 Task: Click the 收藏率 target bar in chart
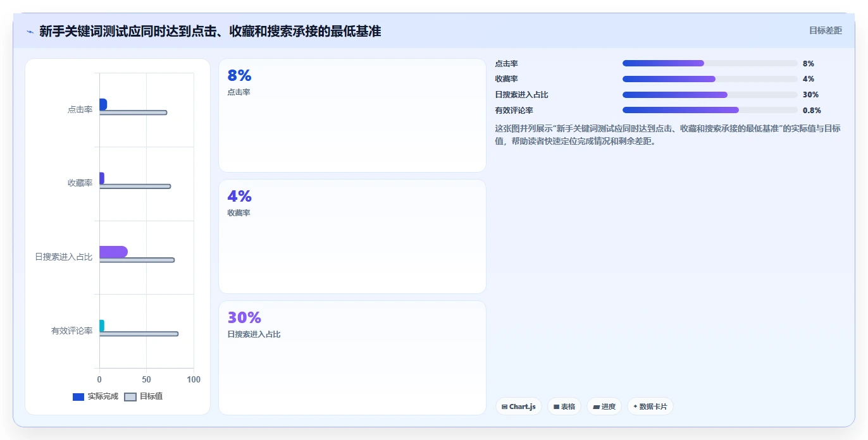point(135,186)
